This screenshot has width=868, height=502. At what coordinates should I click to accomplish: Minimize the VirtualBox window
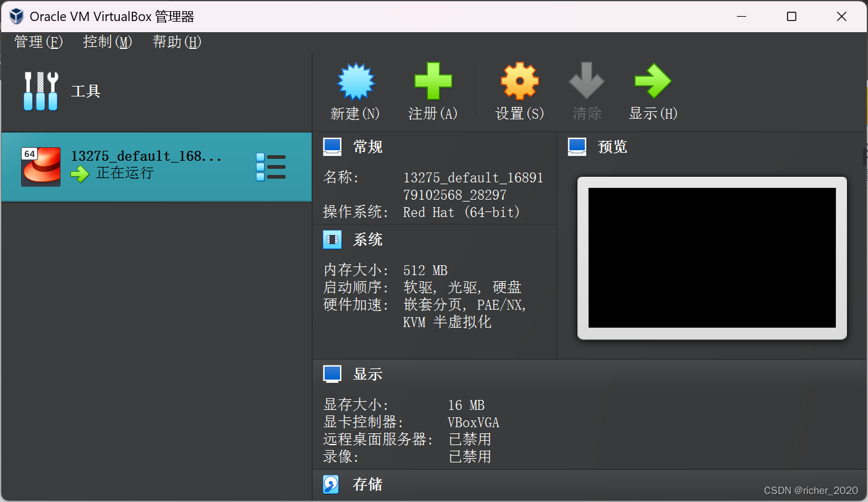741,17
